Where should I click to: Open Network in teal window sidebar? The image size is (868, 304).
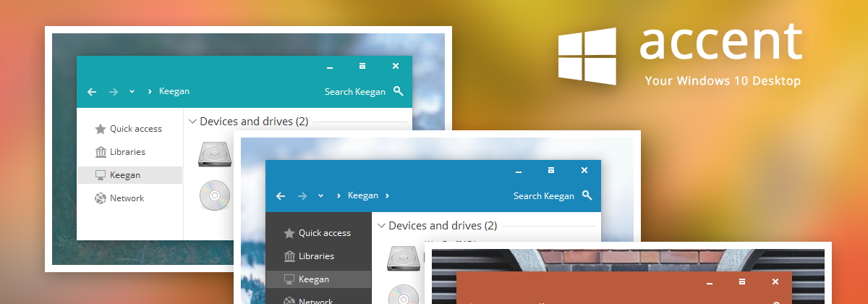[x=120, y=198]
